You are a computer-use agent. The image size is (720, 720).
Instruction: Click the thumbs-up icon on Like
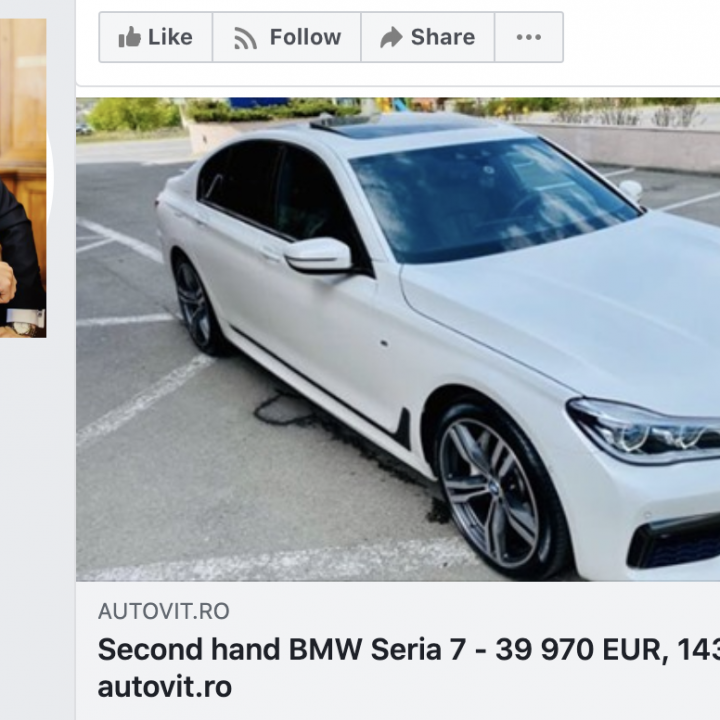click(x=130, y=38)
